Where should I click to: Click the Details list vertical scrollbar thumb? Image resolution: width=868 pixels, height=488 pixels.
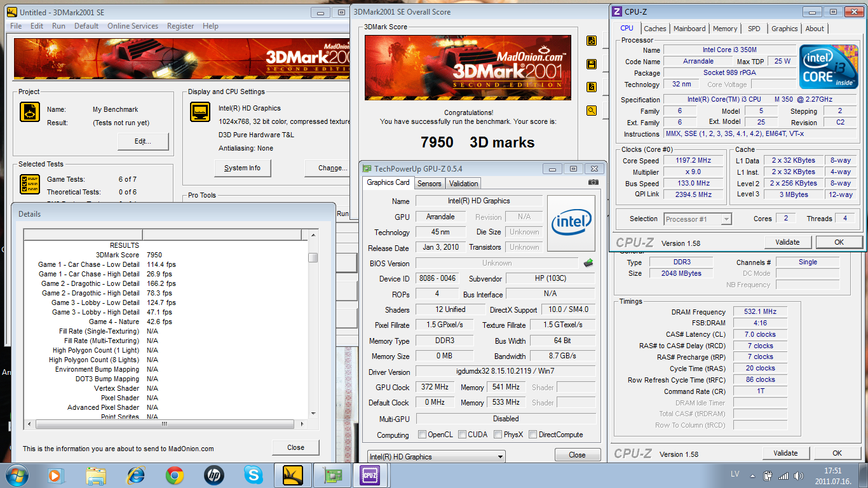coord(313,257)
